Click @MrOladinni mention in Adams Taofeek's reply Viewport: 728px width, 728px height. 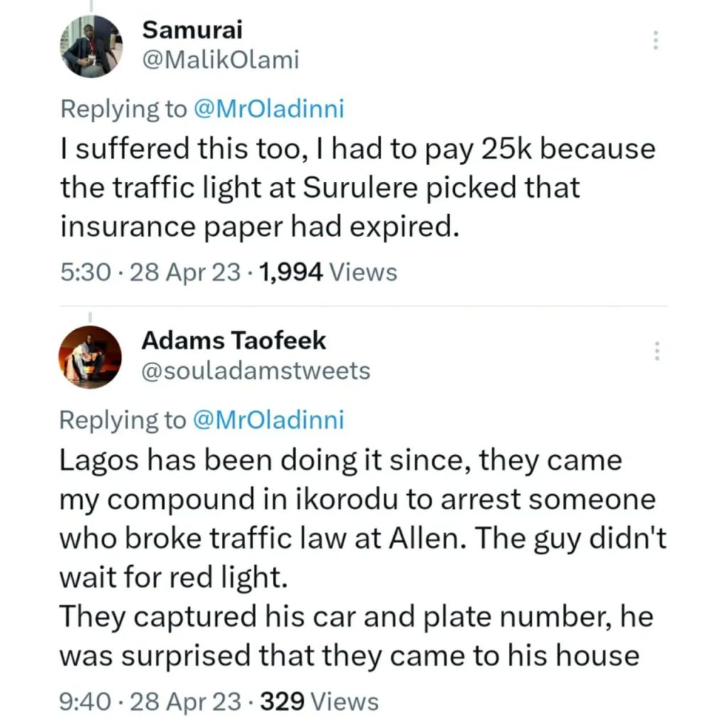tap(267, 420)
